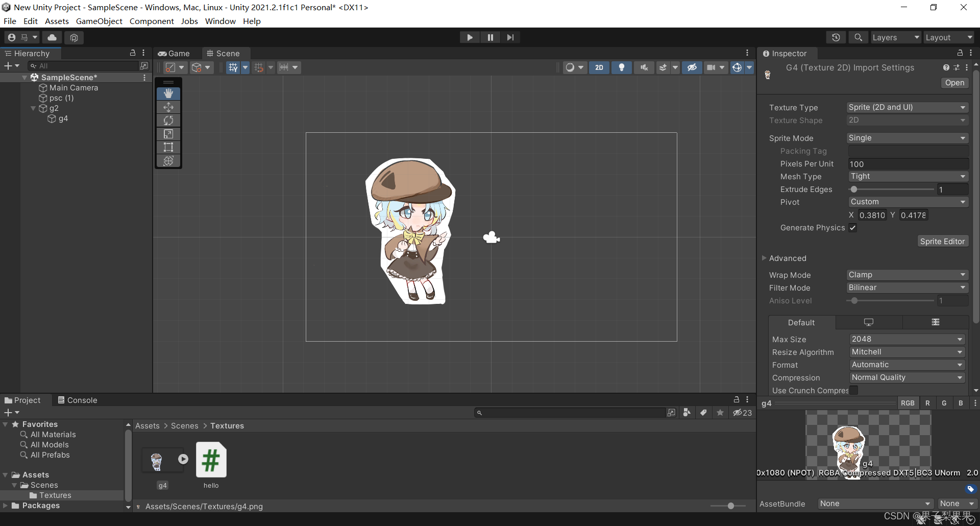Click the Step frame button
The image size is (980, 526).
tap(510, 37)
